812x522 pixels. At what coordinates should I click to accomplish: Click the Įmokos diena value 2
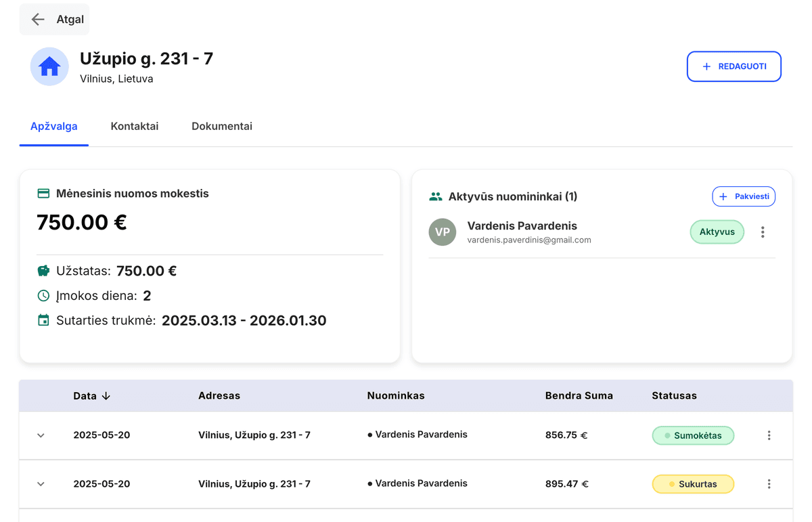point(147,296)
